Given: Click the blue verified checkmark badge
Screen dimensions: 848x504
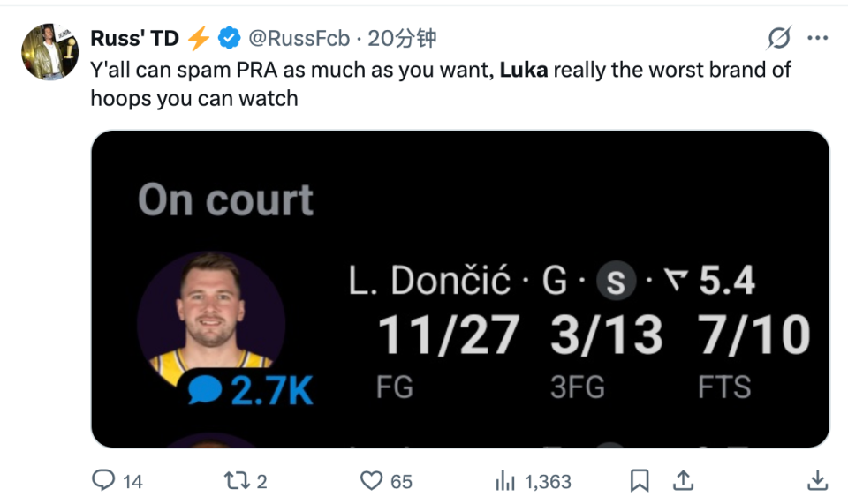Looking at the screenshot, I should click(229, 38).
